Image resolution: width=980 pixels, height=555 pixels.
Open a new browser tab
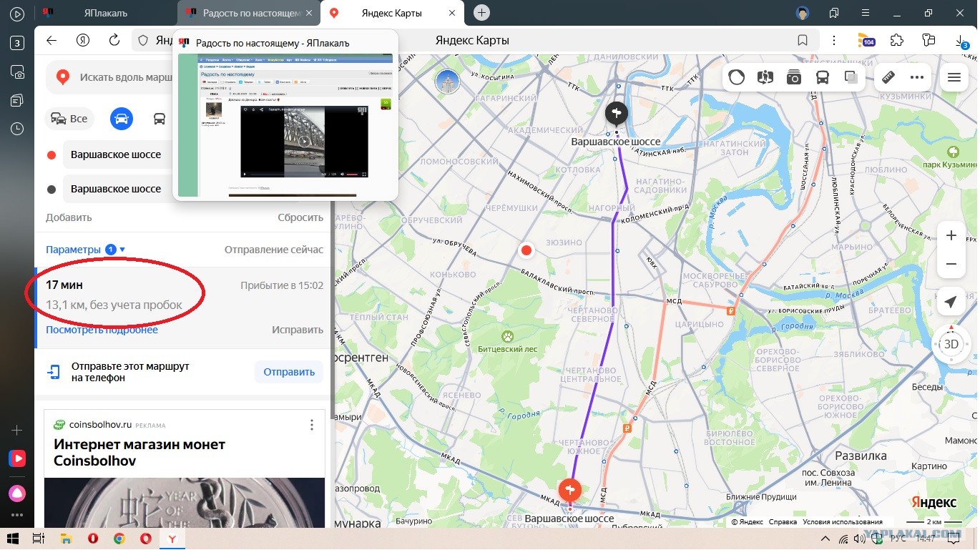coord(482,13)
